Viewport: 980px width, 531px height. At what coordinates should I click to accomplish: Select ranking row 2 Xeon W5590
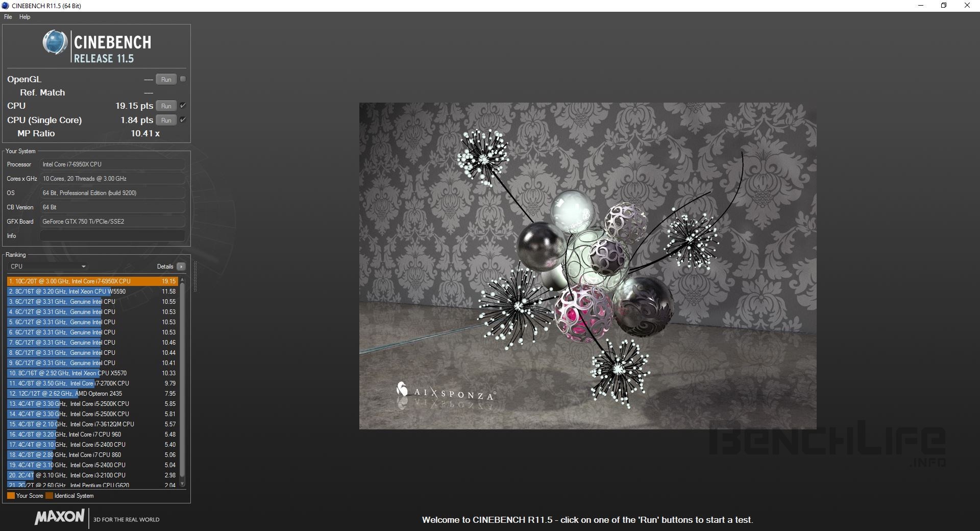[x=92, y=292]
